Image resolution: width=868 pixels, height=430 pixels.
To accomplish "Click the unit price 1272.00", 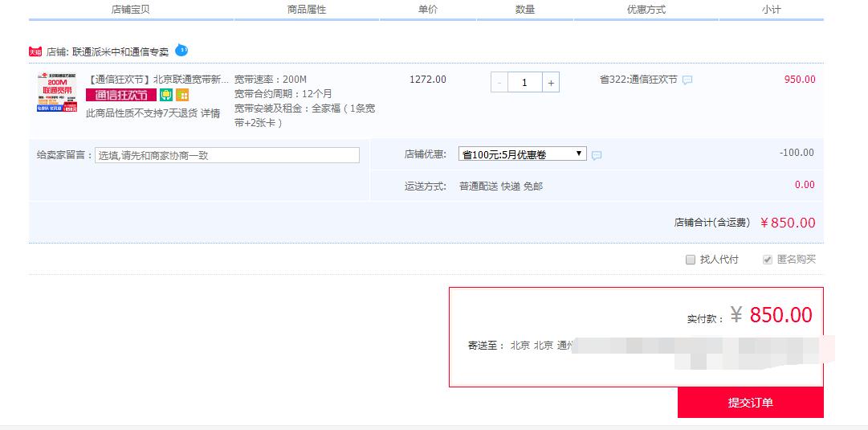I will tap(428, 80).
